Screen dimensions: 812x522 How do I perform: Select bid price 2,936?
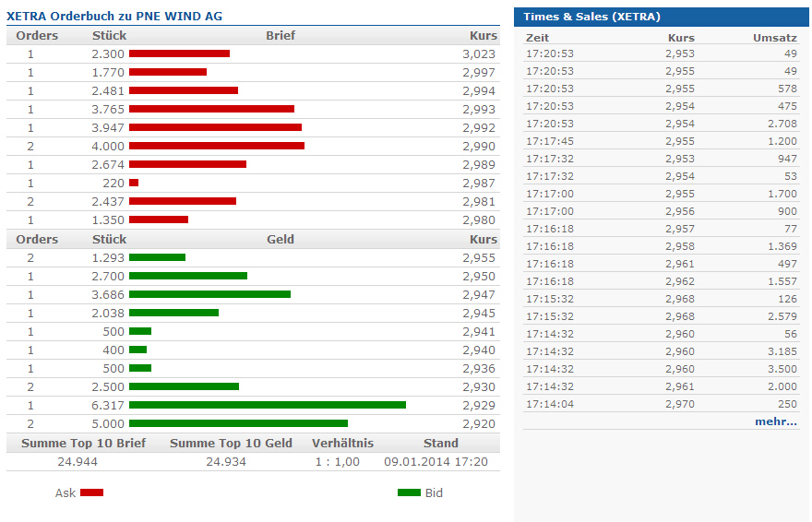point(479,368)
